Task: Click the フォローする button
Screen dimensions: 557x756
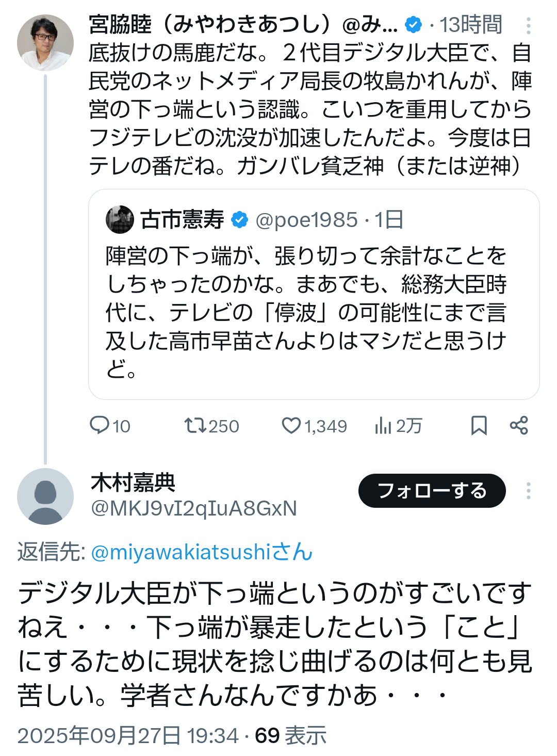Action: tap(432, 491)
